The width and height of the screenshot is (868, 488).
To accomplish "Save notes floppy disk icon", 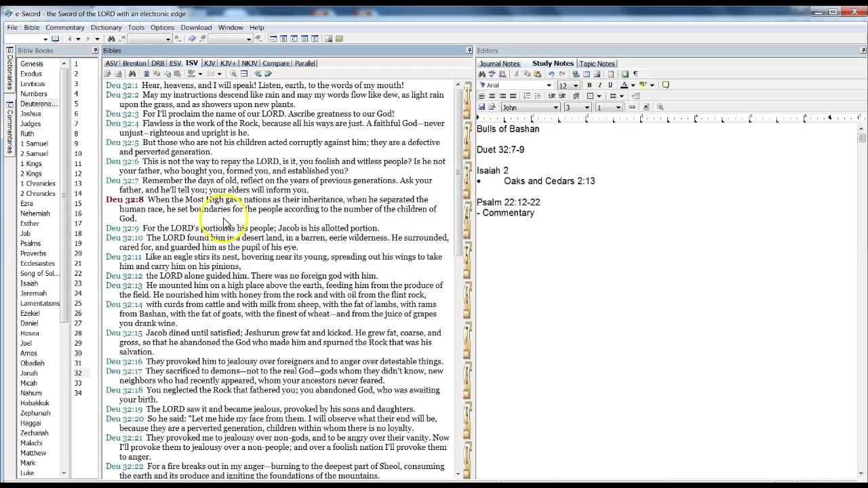I will [x=481, y=107].
